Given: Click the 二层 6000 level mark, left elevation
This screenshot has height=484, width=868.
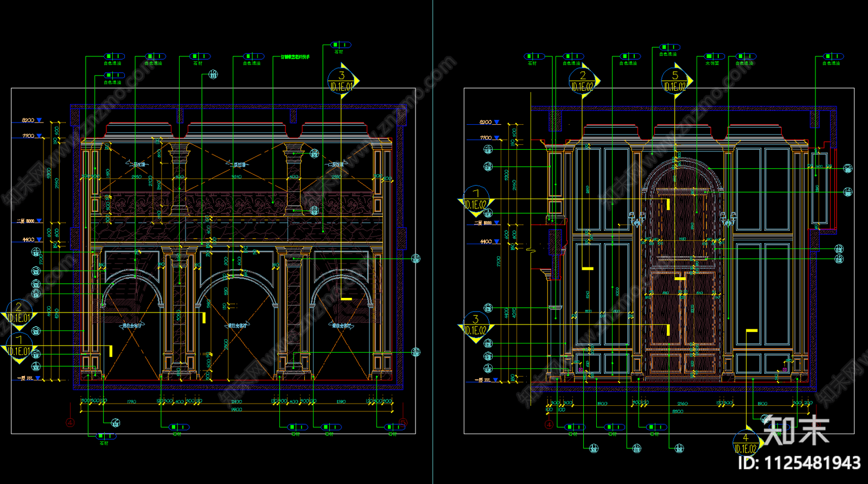Looking at the screenshot, I should tap(29, 221).
